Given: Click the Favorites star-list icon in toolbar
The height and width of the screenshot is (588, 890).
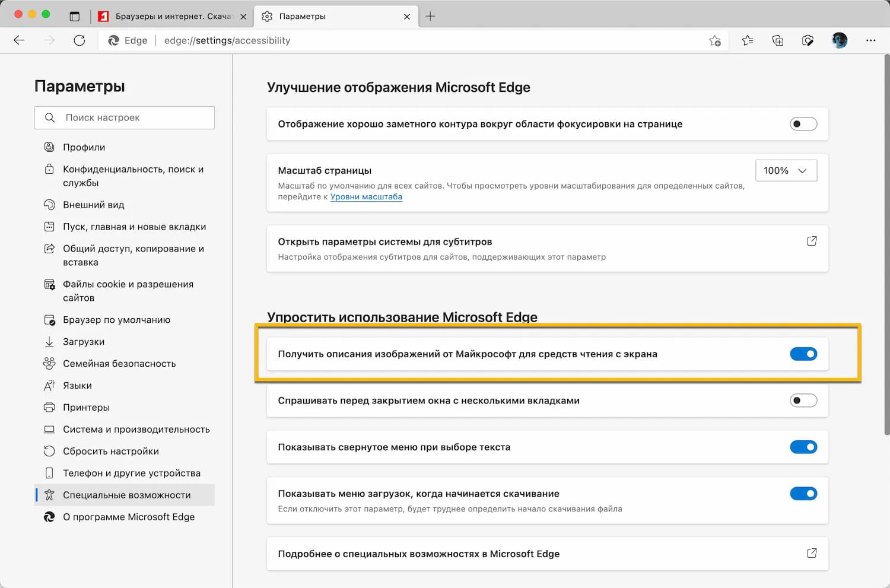Looking at the screenshot, I should tap(748, 40).
